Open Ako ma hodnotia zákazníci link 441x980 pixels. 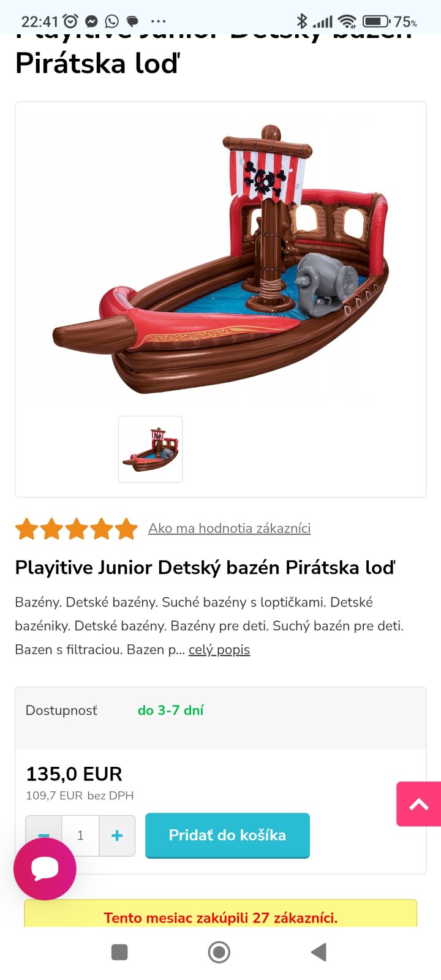[229, 528]
